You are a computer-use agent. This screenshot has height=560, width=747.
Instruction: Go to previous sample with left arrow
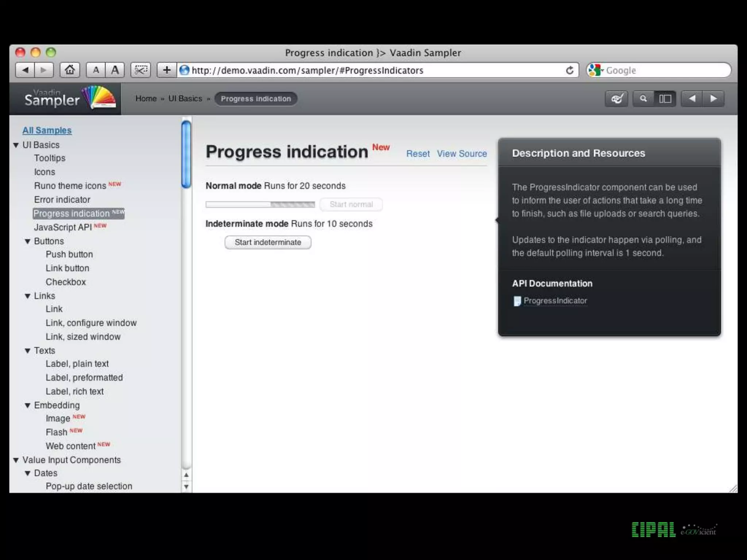(692, 99)
